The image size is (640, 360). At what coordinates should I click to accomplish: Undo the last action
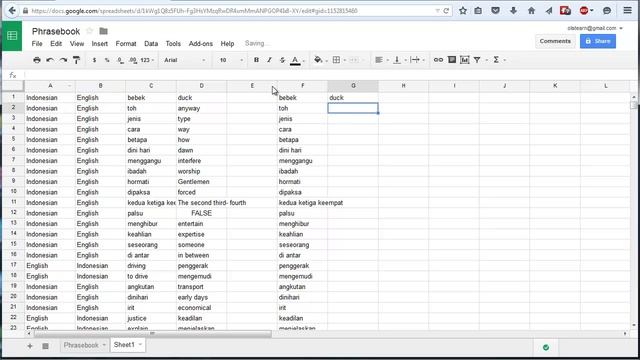coord(50,60)
